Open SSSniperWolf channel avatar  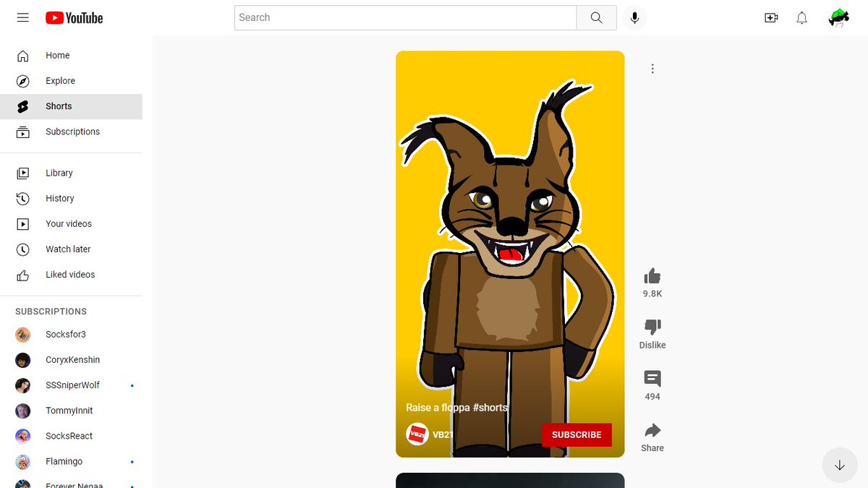[23, 385]
